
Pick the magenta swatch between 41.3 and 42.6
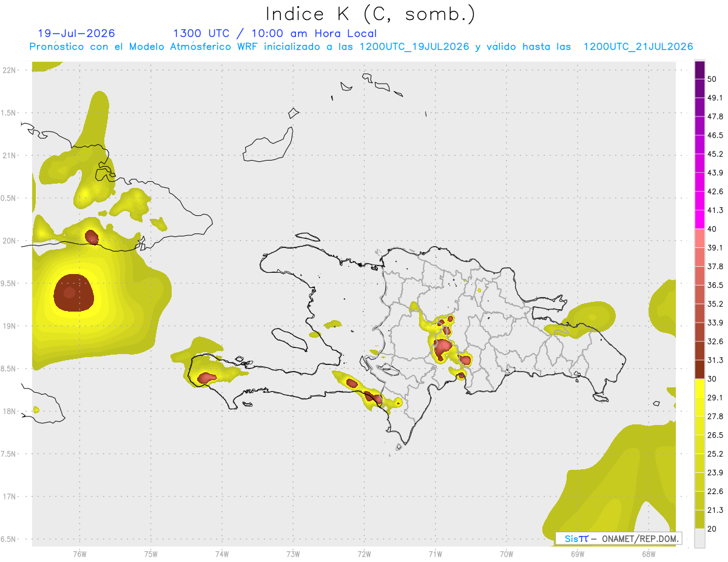click(699, 201)
